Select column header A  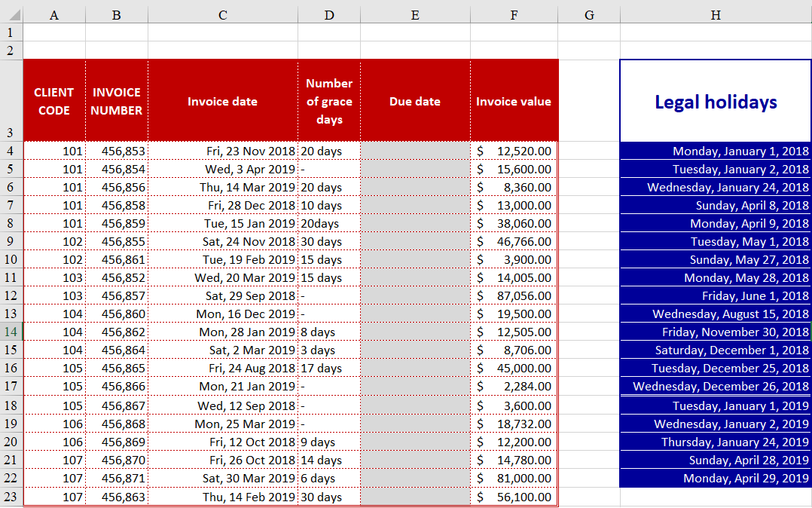[53, 14]
